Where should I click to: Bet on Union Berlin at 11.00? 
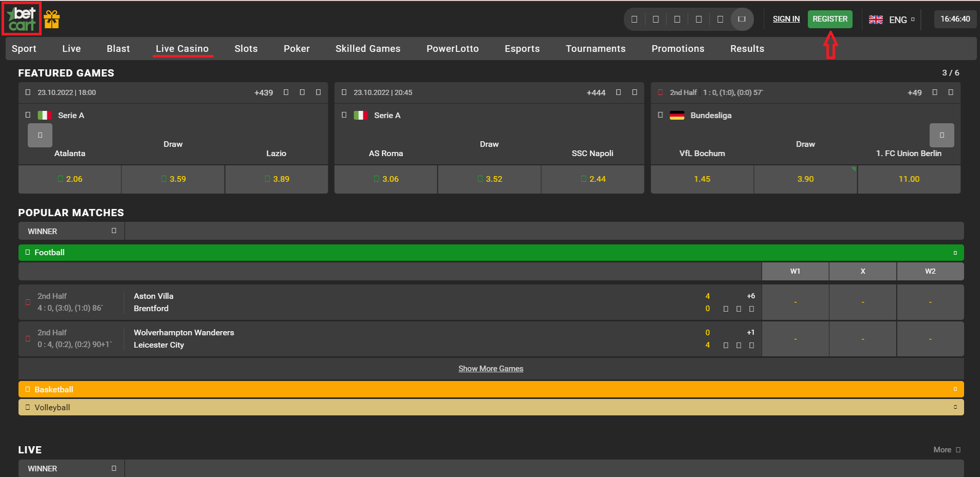point(909,179)
